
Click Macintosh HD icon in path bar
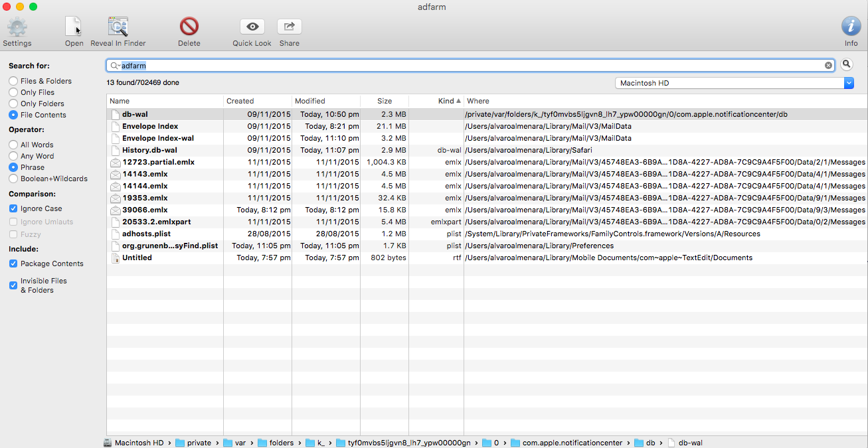pyautogui.click(x=108, y=443)
